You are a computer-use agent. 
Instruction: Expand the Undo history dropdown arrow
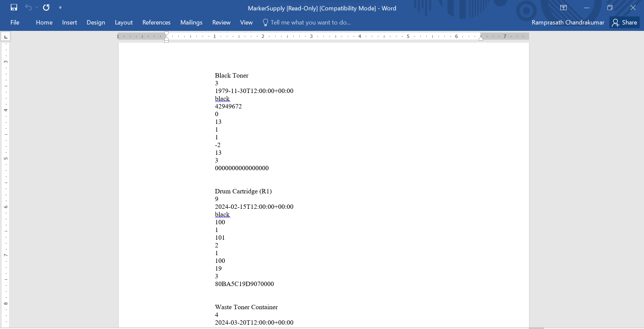coord(37,7)
